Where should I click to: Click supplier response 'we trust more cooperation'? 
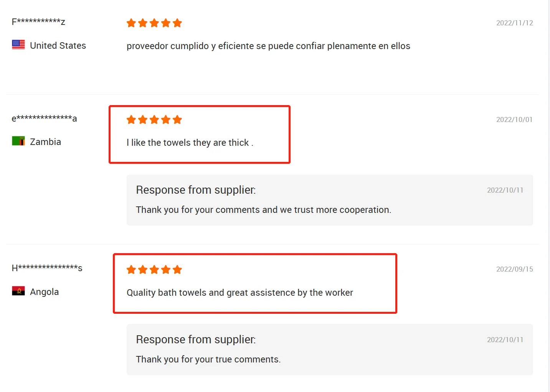[x=263, y=210]
